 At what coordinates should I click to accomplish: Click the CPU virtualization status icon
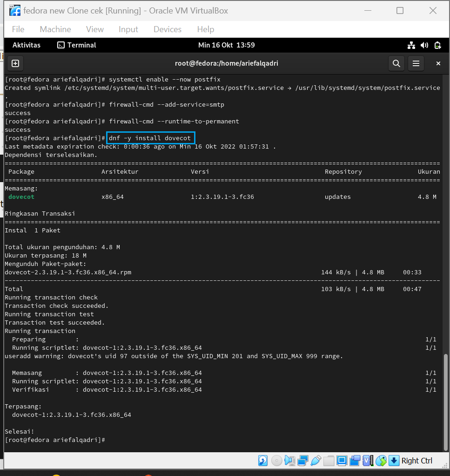point(368,461)
